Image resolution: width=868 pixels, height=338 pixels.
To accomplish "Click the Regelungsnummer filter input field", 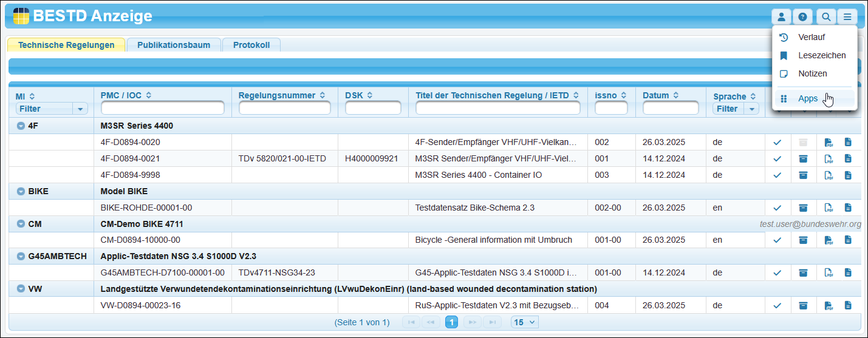I will coord(284,109).
